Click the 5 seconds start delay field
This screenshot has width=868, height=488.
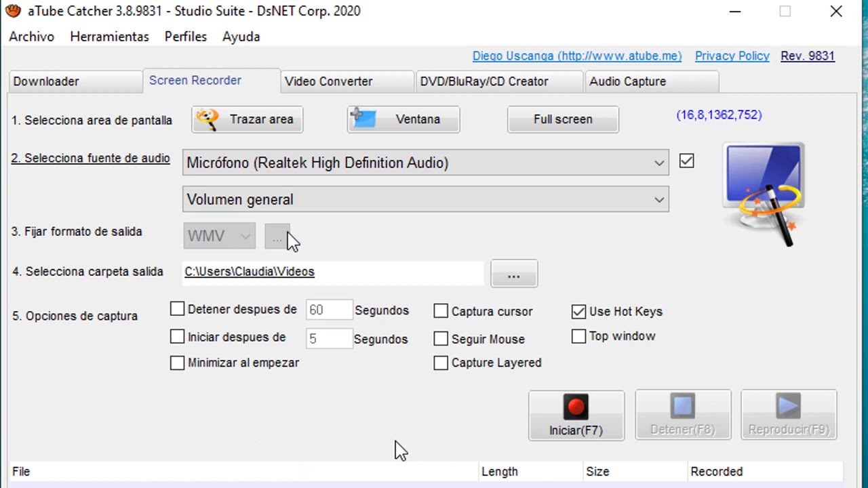(329, 338)
